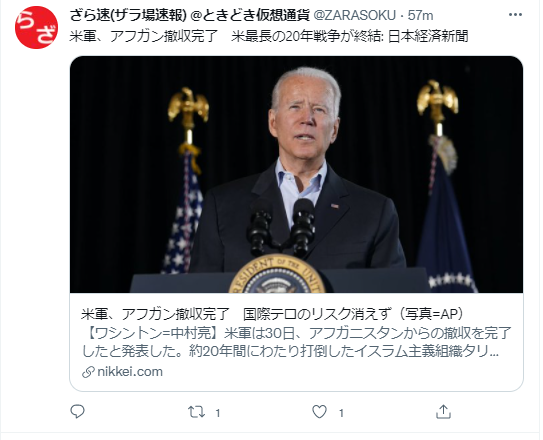Click the reply speech bubble icon

77,411
